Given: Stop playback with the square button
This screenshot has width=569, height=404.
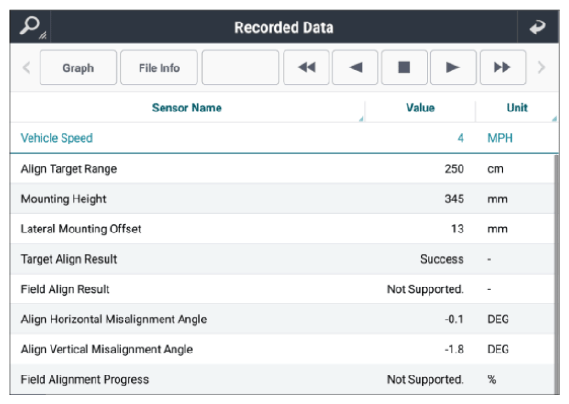Looking at the screenshot, I should (x=404, y=68).
